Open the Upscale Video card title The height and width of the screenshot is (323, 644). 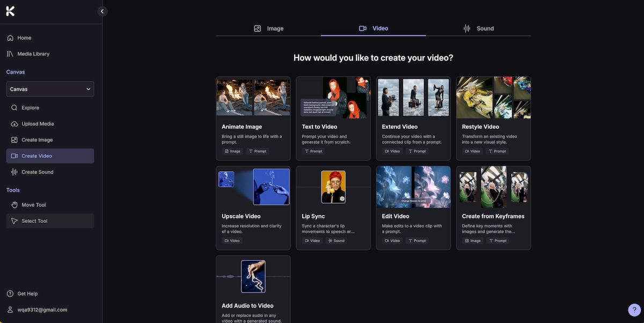point(241,216)
